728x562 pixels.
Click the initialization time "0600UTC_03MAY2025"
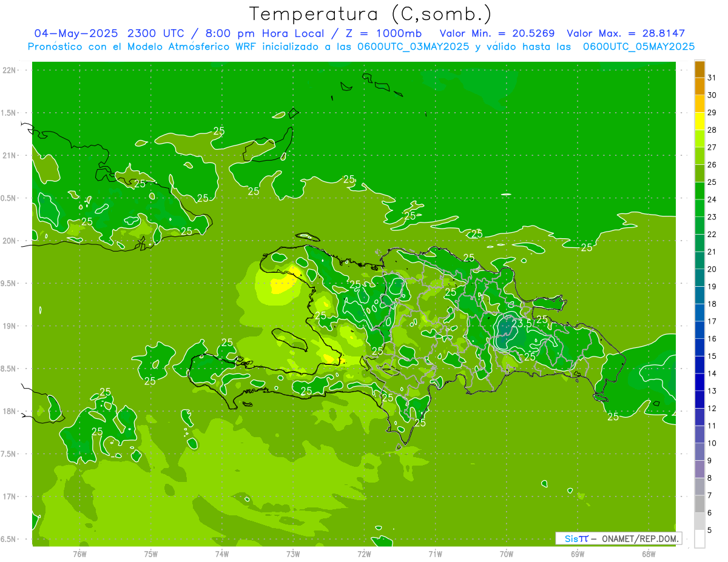tap(414, 47)
